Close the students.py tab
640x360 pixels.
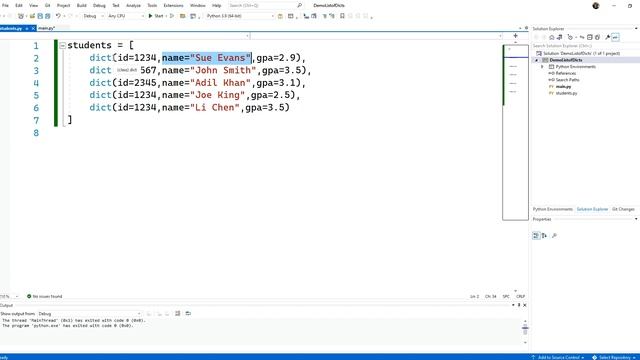[33, 28]
